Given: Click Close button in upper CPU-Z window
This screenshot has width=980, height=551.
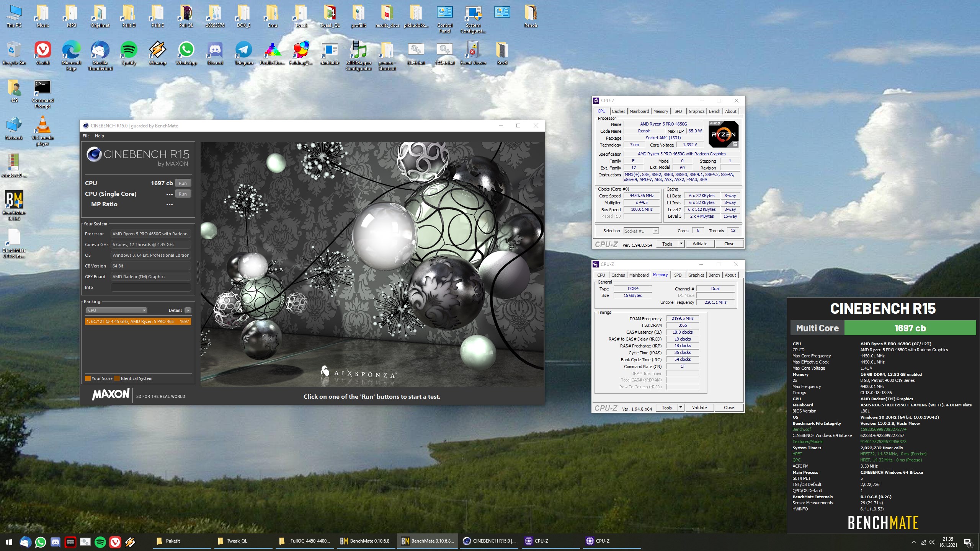Looking at the screenshot, I should [729, 244].
